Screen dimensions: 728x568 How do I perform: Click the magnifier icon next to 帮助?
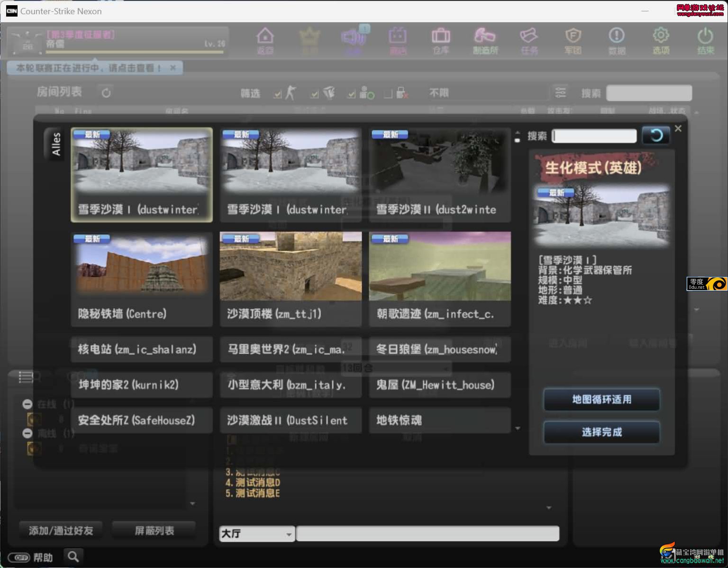point(73,557)
